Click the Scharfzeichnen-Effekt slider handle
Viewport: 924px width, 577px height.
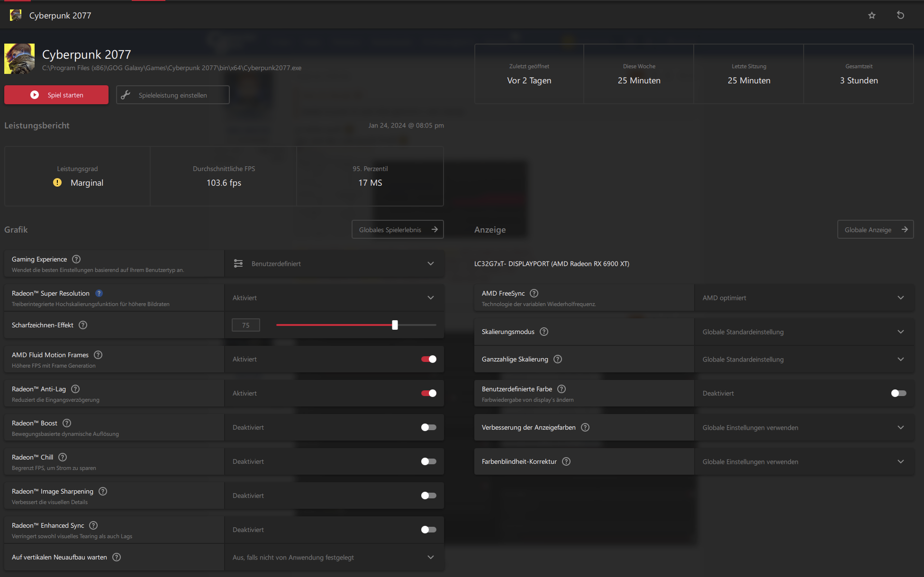click(395, 325)
